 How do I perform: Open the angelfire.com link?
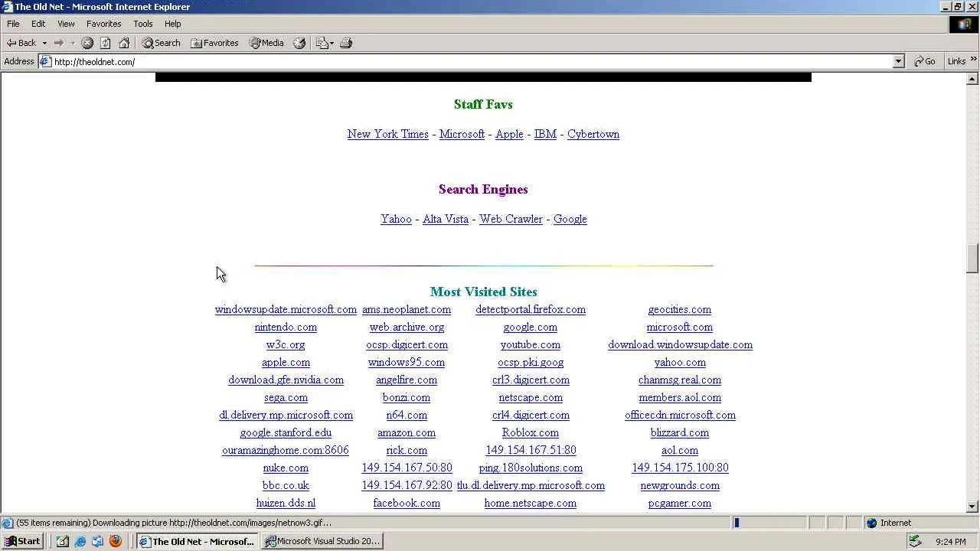click(407, 380)
